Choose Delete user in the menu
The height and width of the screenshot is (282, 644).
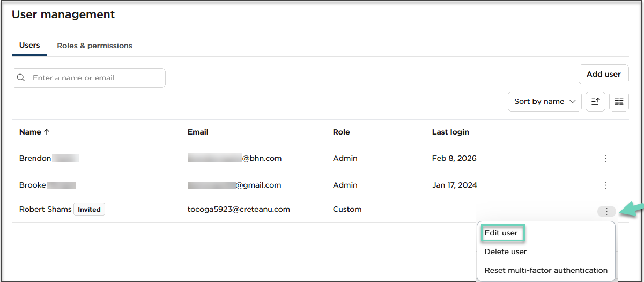505,251
